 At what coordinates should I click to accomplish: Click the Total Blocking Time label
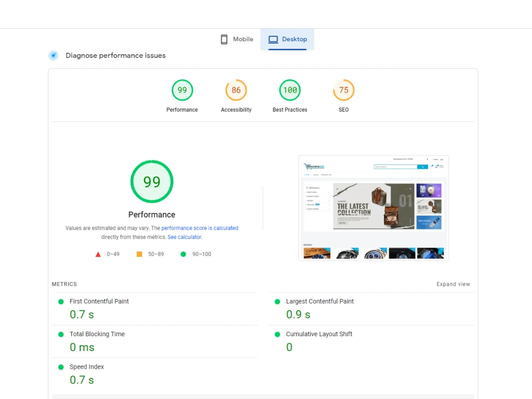point(97,334)
